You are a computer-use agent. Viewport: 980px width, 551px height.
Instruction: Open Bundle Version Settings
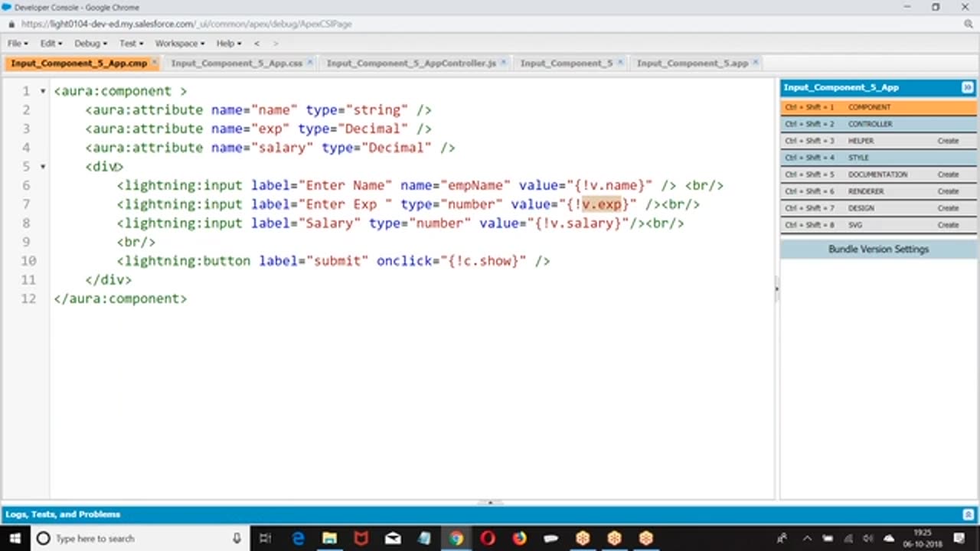pos(879,249)
